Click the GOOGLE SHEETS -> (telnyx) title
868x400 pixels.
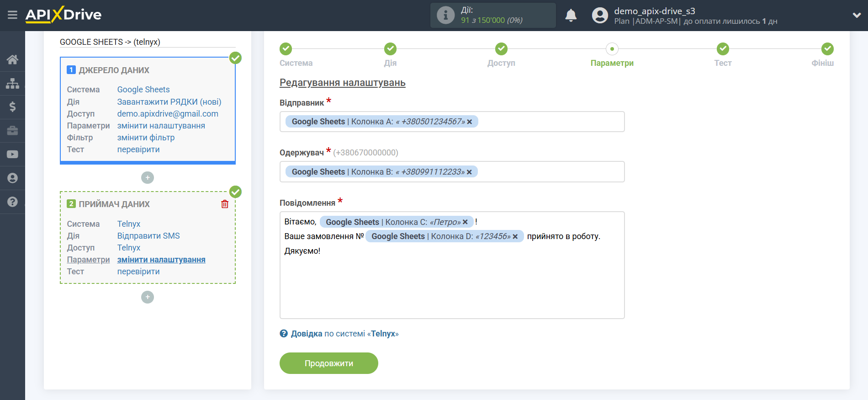pyautogui.click(x=110, y=42)
